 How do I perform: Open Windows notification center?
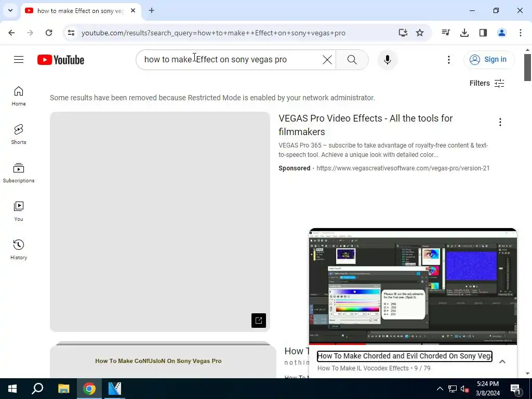[x=515, y=389]
